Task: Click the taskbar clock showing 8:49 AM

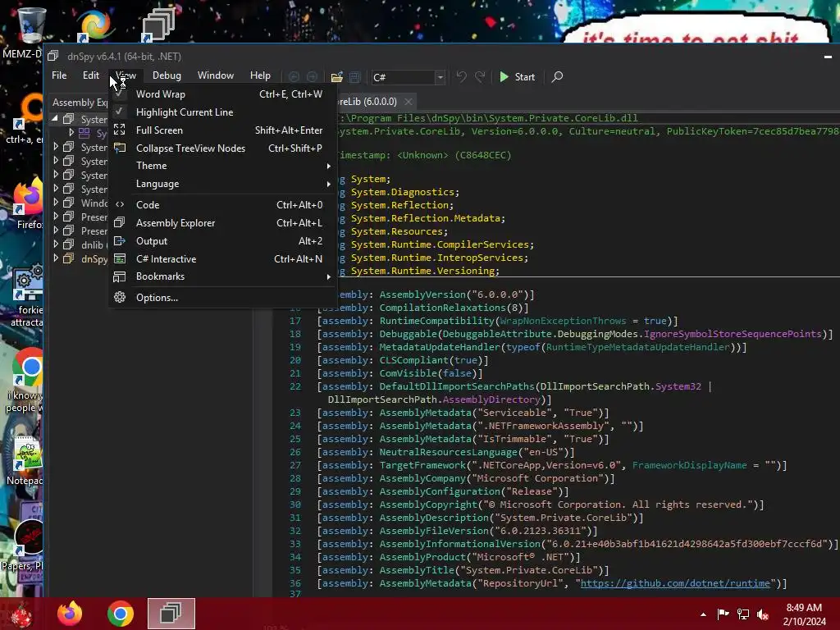Action: (x=804, y=614)
